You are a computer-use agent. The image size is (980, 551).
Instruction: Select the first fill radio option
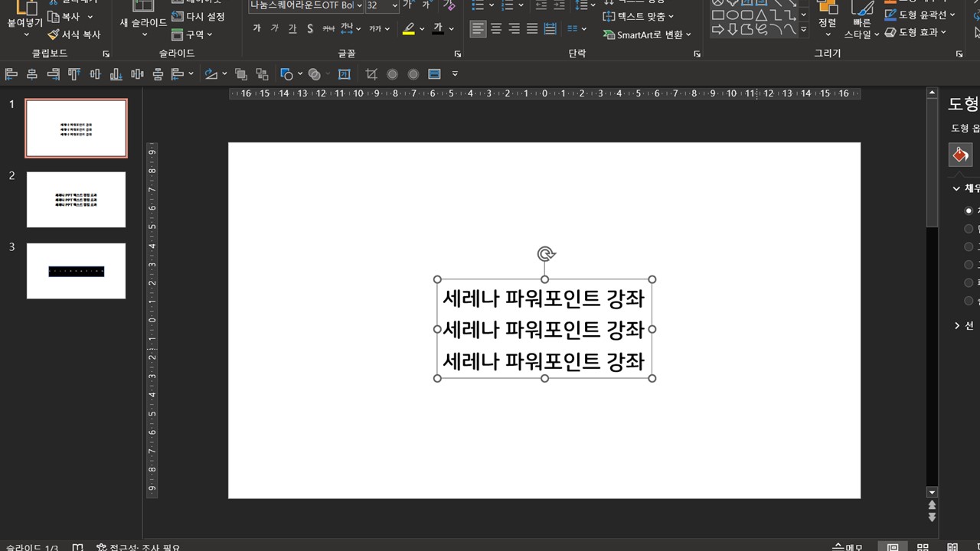969,210
